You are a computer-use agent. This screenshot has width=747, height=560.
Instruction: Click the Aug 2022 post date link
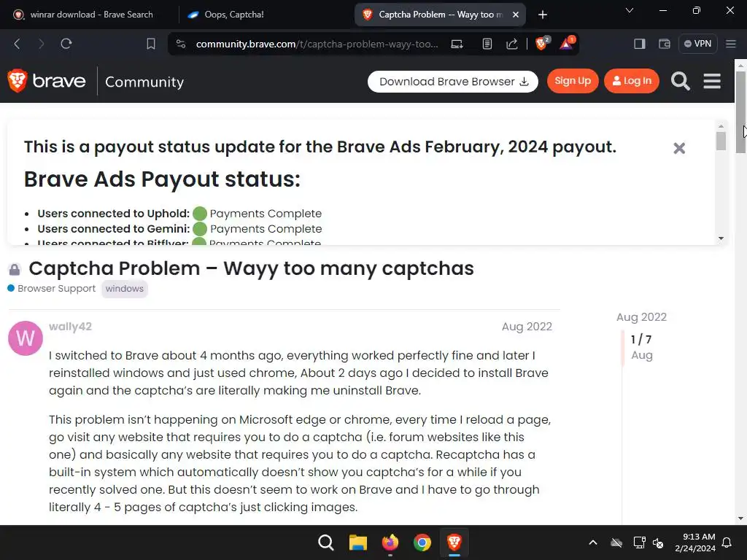pos(527,327)
